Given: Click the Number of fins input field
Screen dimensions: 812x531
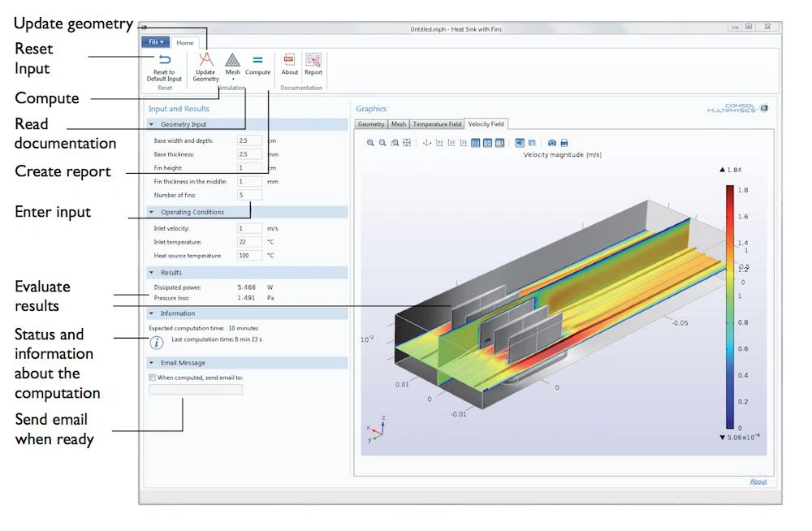Looking at the screenshot, I should click(x=249, y=196).
